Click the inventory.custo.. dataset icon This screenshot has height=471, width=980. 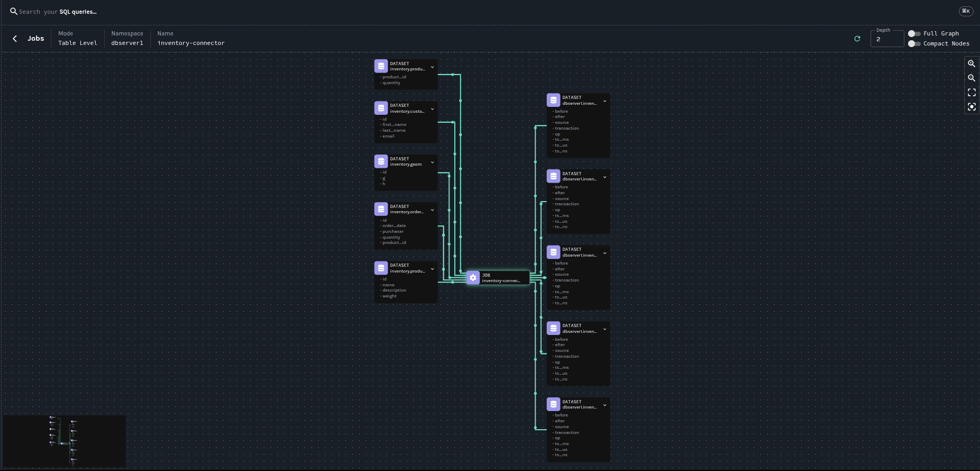381,108
